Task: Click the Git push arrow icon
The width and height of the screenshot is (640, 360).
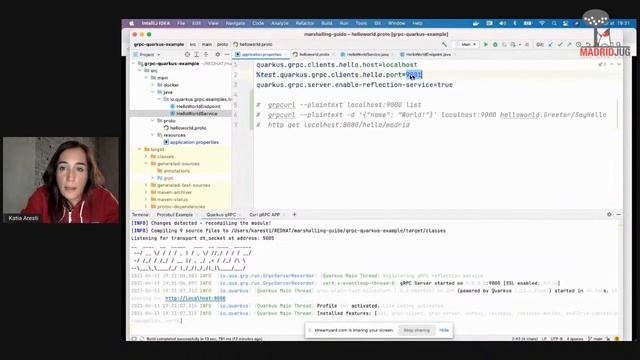Action: tap(569, 44)
